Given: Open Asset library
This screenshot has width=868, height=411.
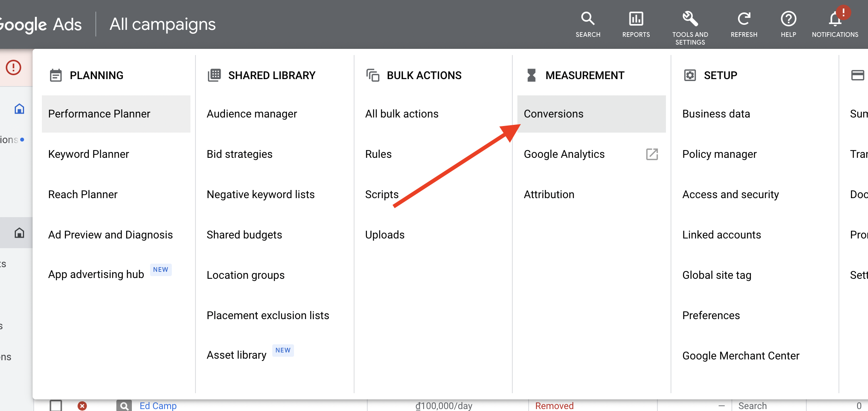Looking at the screenshot, I should pos(237,355).
